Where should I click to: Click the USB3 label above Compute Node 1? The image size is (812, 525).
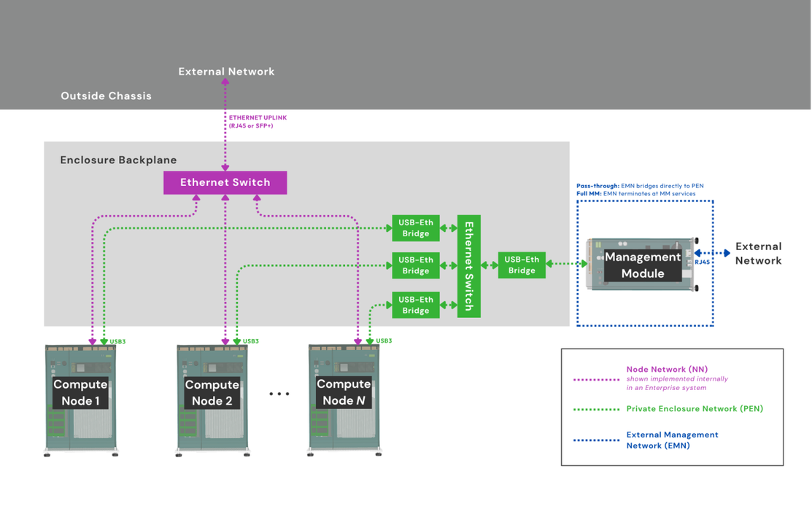(x=117, y=342)
